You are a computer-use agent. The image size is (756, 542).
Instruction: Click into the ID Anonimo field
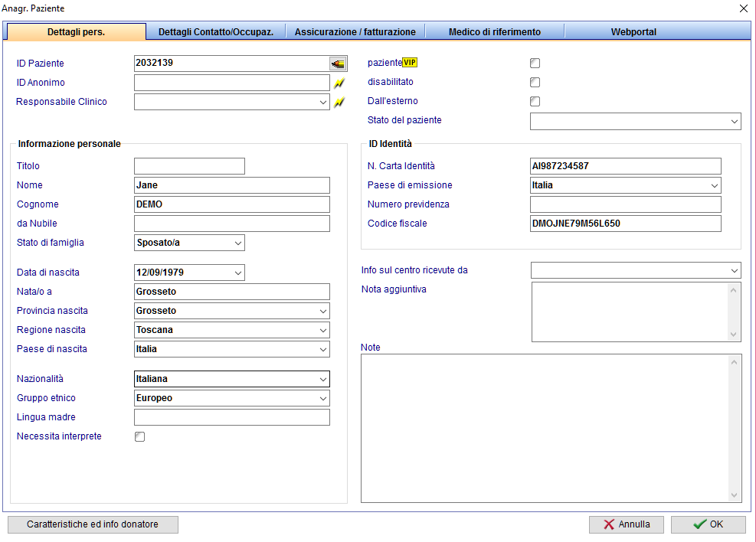click(232, 83)
